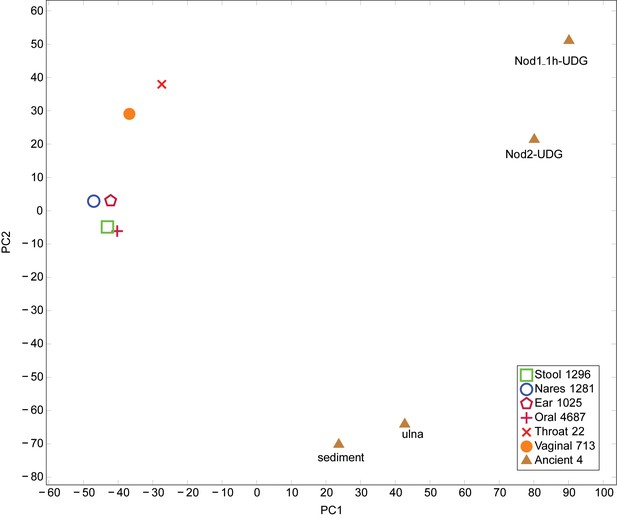The image size is (617, 518).
Task: Click the 'ulna' point label
Action: [x=412, y=434]
